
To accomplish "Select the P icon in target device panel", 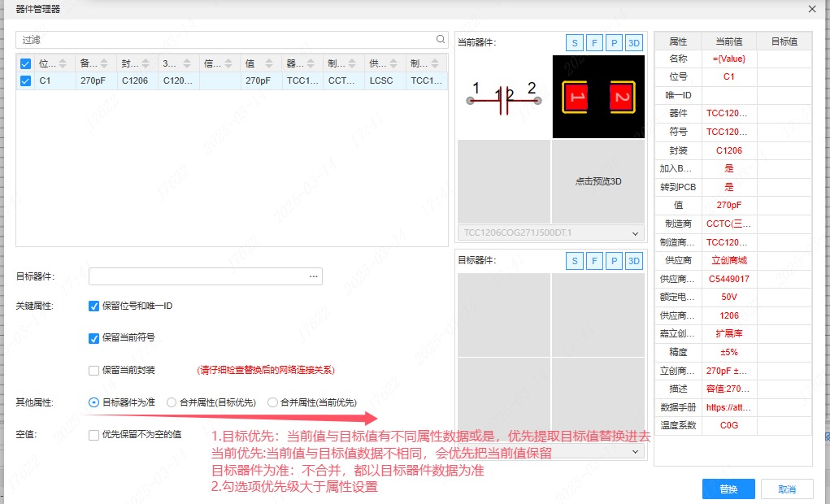I will 615,261.
